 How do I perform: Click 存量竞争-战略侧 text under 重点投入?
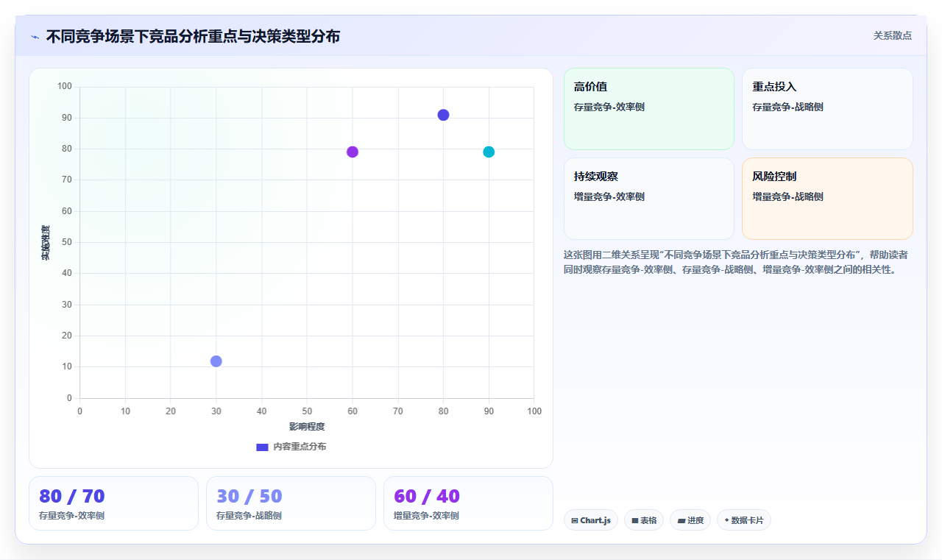point(787,107)
